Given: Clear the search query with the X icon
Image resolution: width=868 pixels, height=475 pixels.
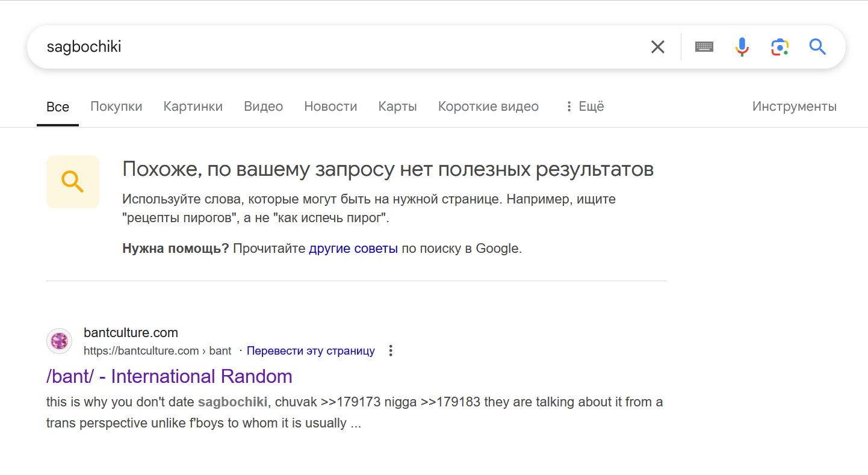Looking at the screenshot, I should tap(657, 47).
